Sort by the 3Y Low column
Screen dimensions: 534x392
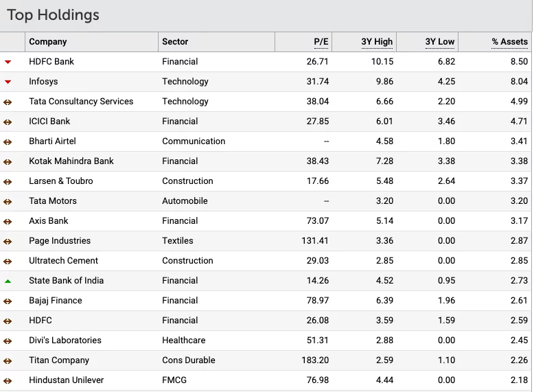click(439, 42)
